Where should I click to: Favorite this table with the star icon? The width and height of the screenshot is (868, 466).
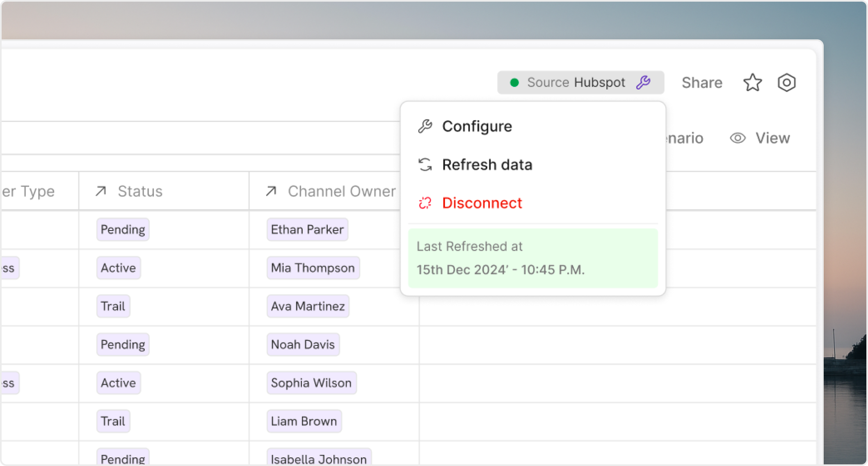pos(752,82)
